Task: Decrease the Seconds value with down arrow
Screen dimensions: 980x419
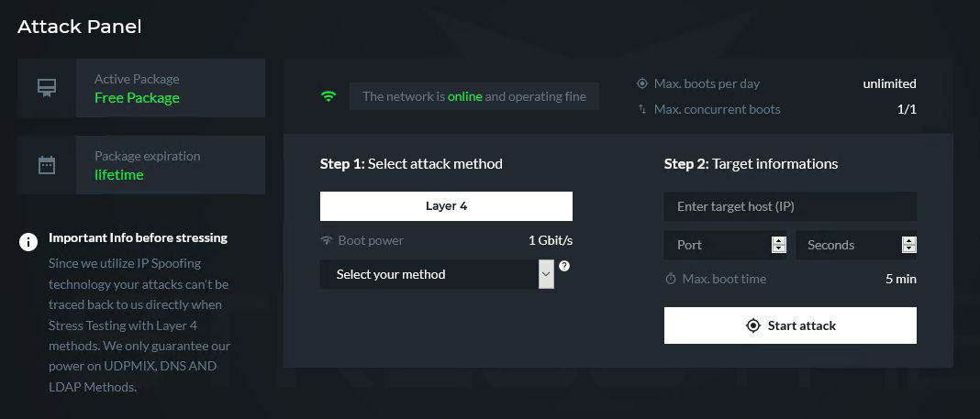Action: (x=909, y=249)
